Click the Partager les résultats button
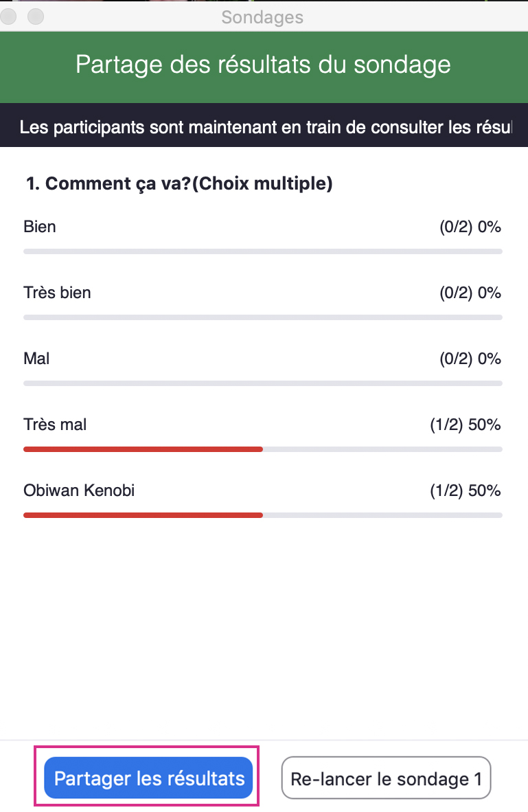The width and height of the screenshot is (528, 812). tap(149, 778)
